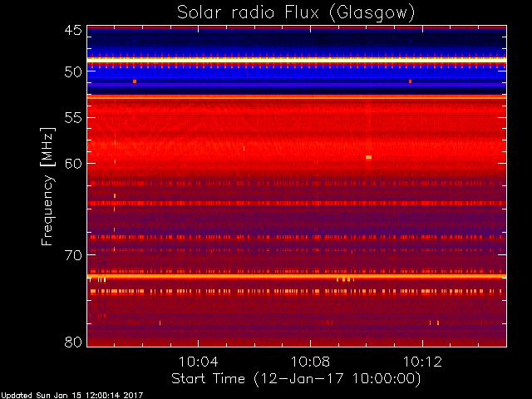Click the orange line near 53 MHz
Image resolution: width=532 pixels, height=399 pixels.
tap(297, 97)
